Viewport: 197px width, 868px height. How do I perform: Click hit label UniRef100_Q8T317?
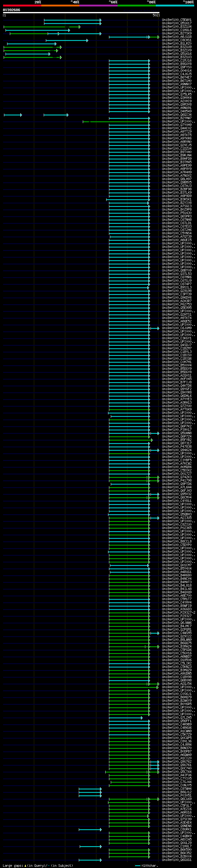point(176,443)
